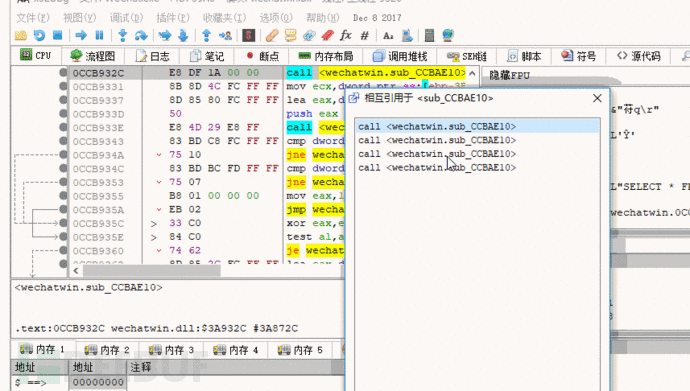Find intermodular calls icon
The width and height of the screenshot is (690, 391).
(407, 35)
